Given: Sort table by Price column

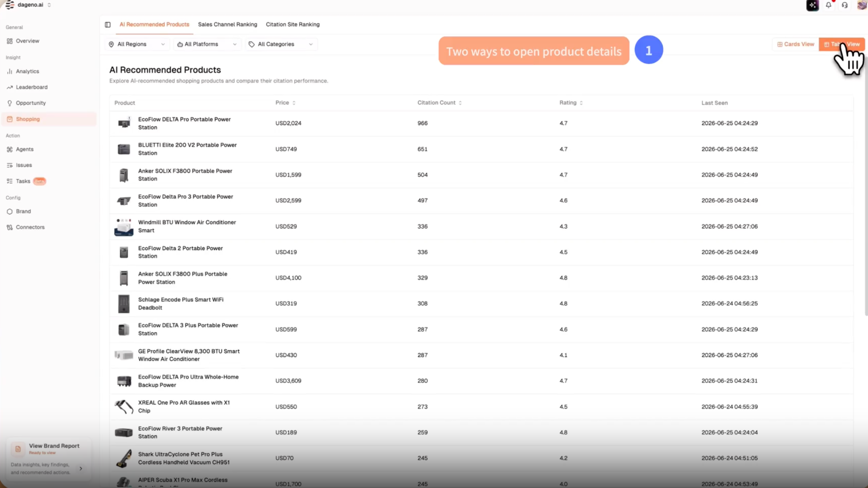Looking at the screenshot, I should pyautogui.click(x=285, y=103).
